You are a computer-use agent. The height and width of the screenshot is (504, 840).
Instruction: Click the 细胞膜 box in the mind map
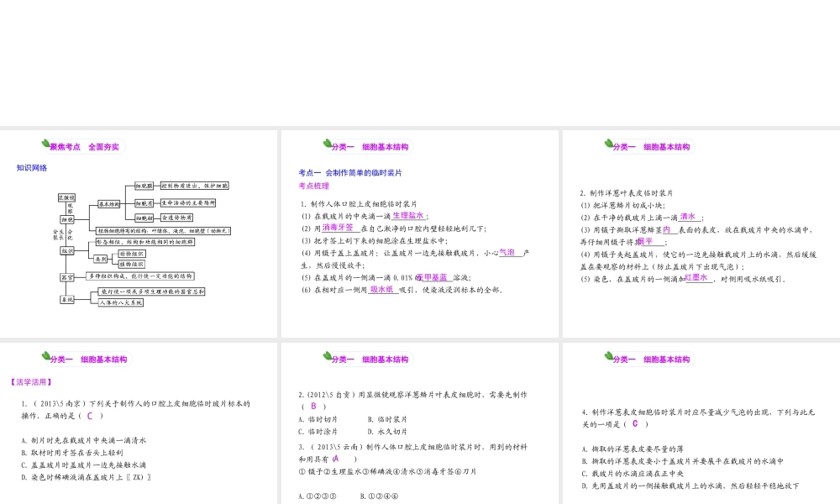pyautogui.click(x=144, y=186)
